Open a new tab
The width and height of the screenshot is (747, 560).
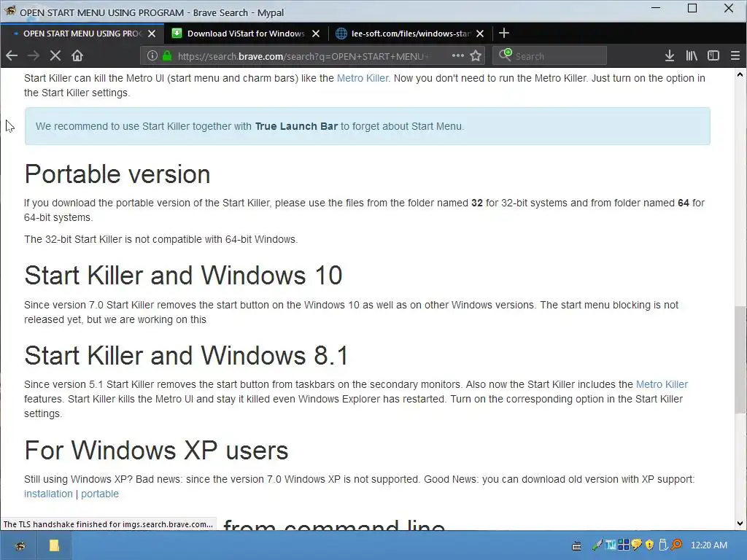point(503,33)
